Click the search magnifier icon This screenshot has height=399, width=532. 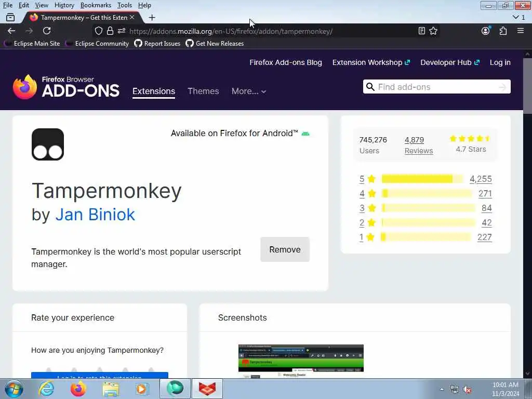click(370, 87)
